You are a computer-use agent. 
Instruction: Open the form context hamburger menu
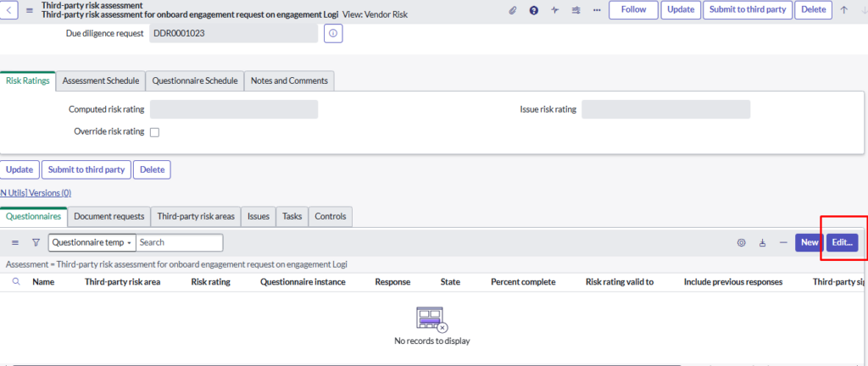(x=30, y=10)
